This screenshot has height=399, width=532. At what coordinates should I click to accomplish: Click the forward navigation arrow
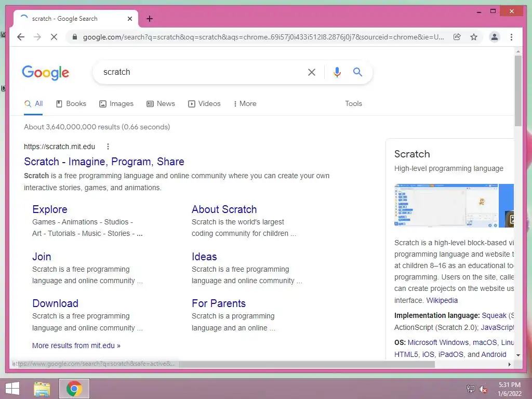tap(37, 37)
